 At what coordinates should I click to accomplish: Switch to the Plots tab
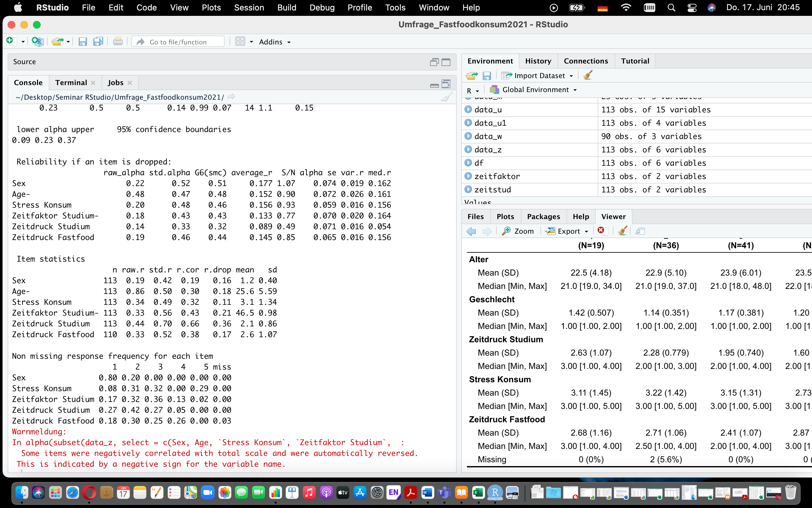click(505, 216)
